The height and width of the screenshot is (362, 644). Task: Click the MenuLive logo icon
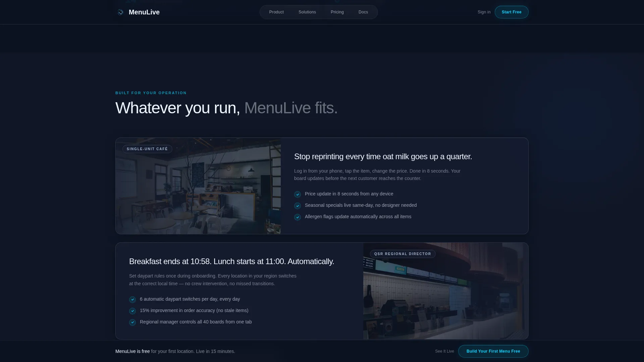(120, 12)
